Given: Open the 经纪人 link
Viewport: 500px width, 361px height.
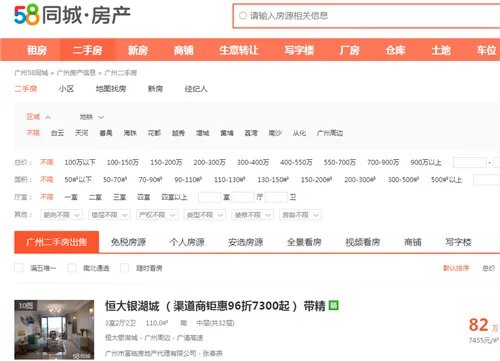Looking at the screenshot, I should (x=196, y=89).
